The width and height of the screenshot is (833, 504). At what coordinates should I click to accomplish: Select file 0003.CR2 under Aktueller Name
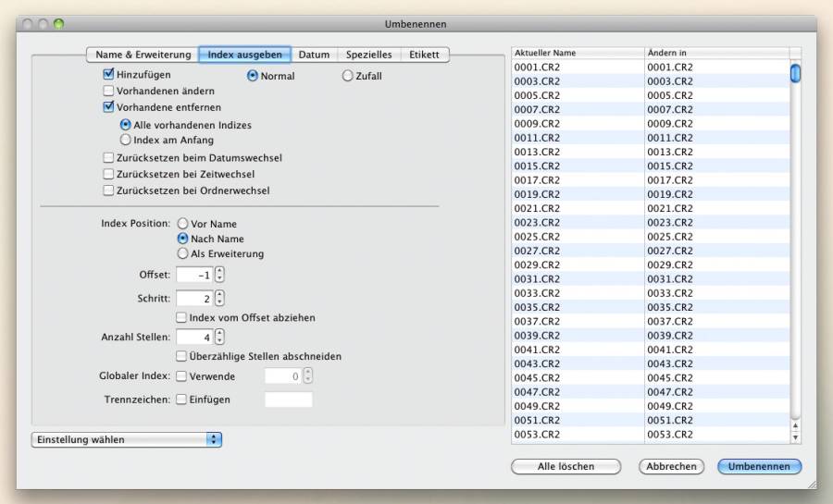pyautogui.click(x=537, y=81)
